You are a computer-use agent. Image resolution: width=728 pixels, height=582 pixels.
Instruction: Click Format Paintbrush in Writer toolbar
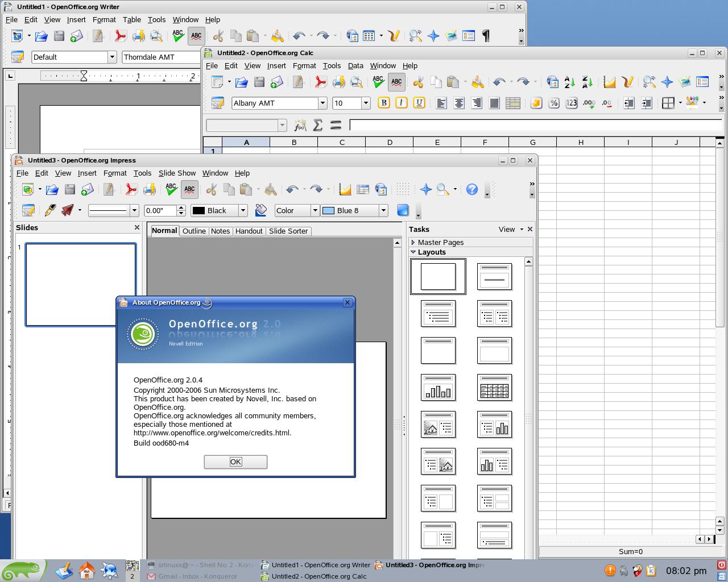pos(277,36)
